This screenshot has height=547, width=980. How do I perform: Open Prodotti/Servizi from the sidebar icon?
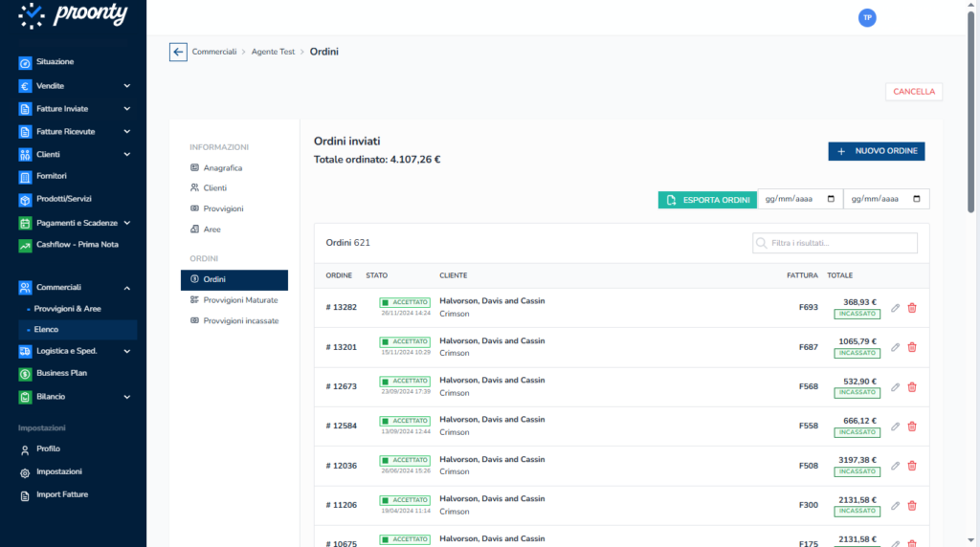point(26,200)
